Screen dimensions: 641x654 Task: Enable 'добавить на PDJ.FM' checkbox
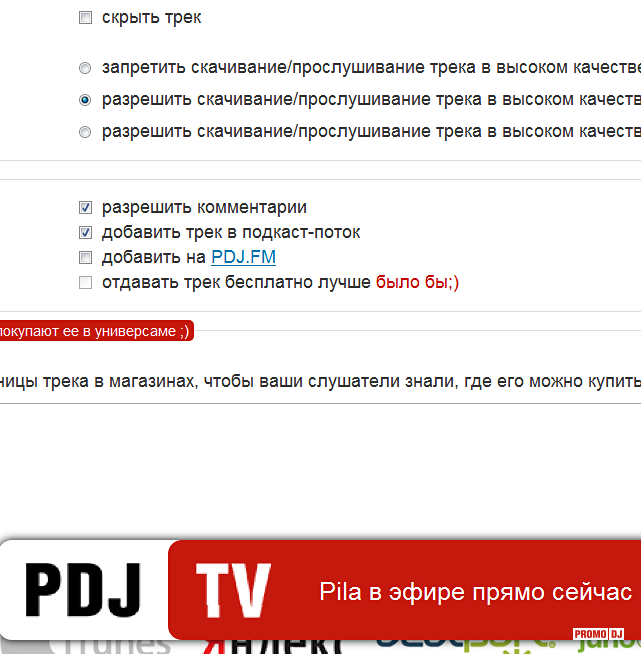click(x=85, y=258)
